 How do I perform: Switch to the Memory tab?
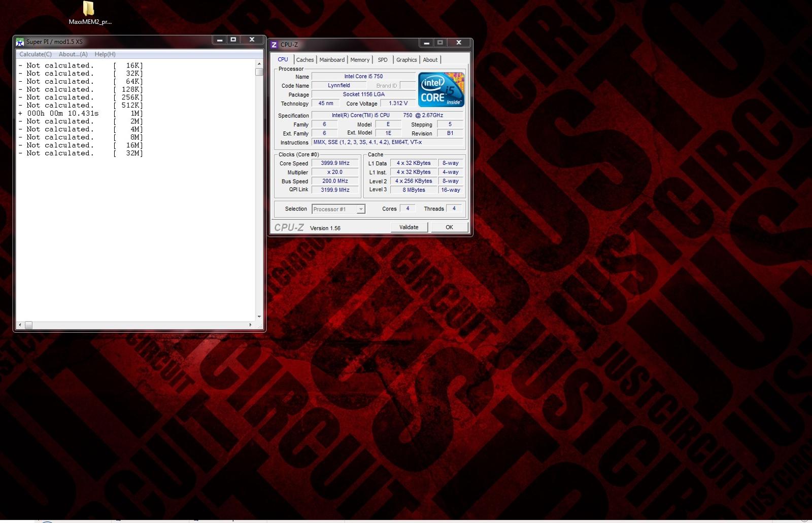coord(360,60)
